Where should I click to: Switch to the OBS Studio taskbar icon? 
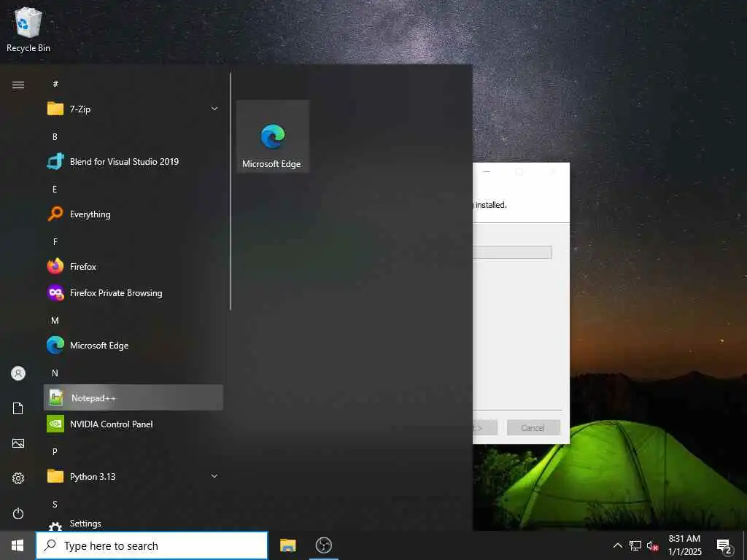coord(324,545)
